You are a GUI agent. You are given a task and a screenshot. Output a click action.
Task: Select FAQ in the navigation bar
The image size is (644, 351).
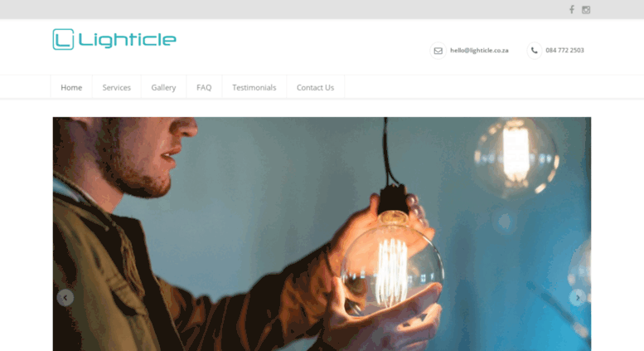click(x=204, y=88)
